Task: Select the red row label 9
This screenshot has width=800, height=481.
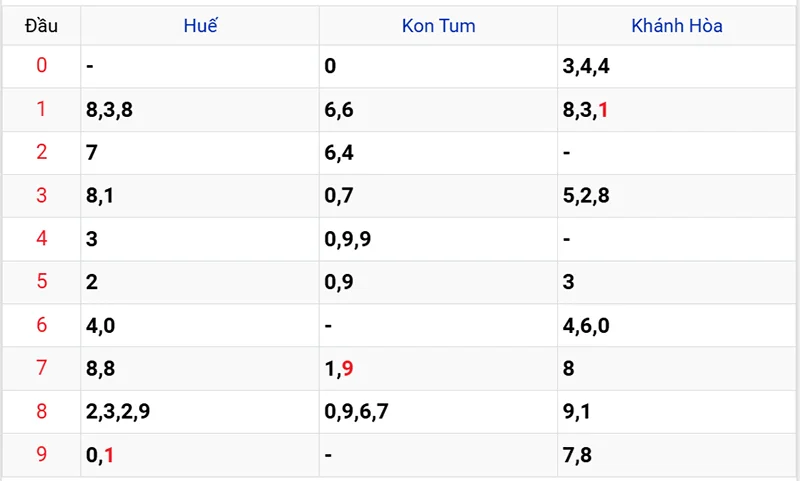Action: click(41, 455)
